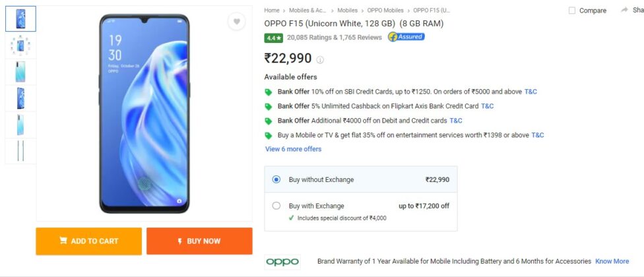Select the side-profile phone thumbnail
This screenshot has width=644, height=277.
point(20,150)
